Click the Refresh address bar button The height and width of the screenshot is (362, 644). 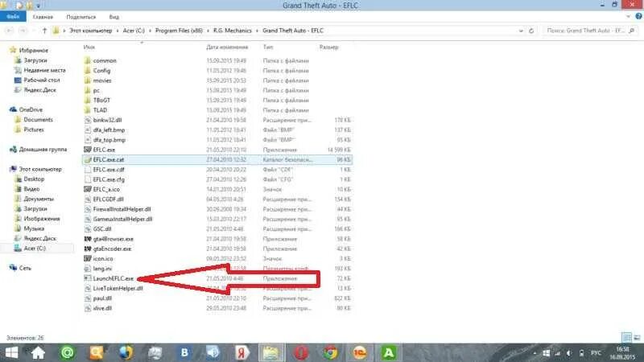coord(531,31)
